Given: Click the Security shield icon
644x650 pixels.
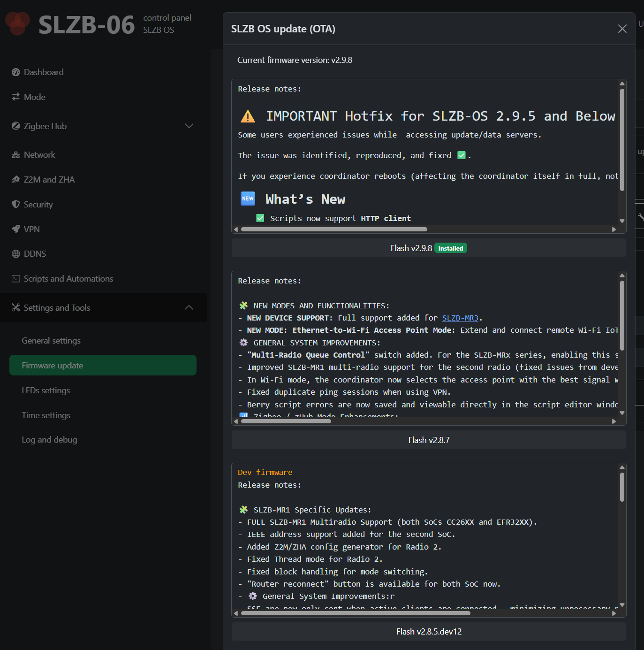Looking at the screenshot, I should pyautogui.click(x=16, y=204).
